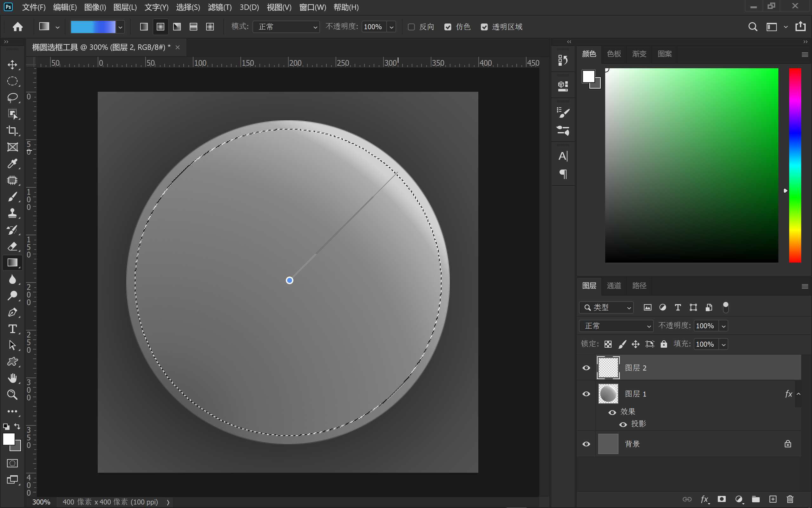812x508 pixels.
Task: Select the Gradient tool in toolbox
Action: click(12, 262)
